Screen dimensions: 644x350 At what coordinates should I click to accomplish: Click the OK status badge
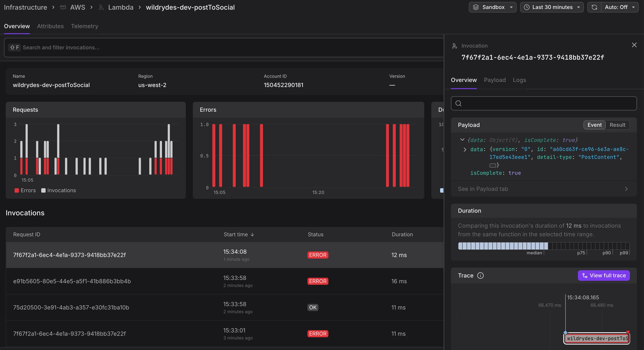(313, 308)
